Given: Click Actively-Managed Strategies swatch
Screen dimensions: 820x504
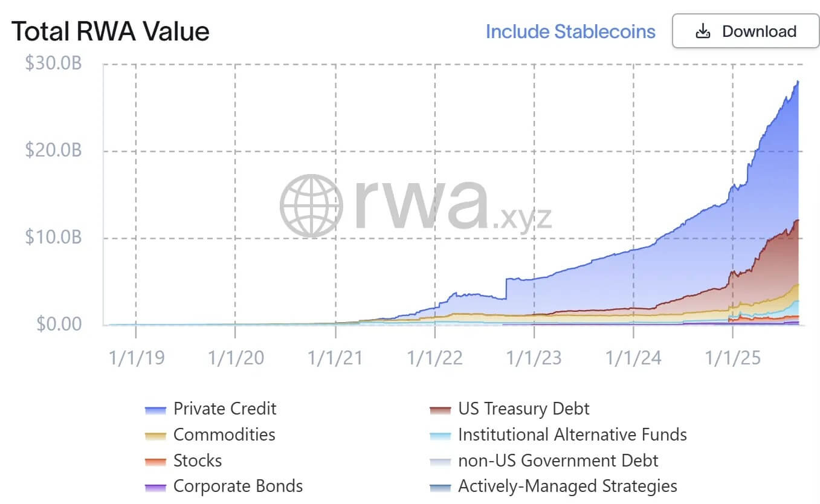Looking at the screenshot, I should pos(440,488).
